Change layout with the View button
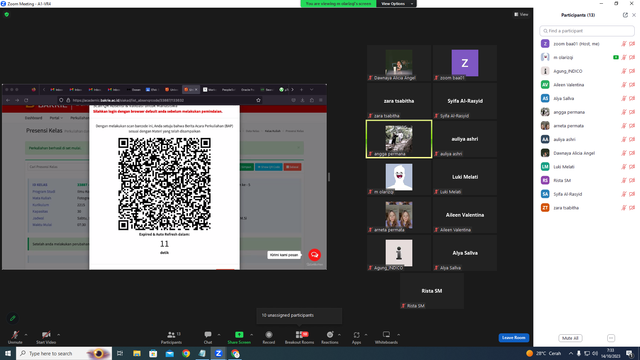640x360 pixels. pos(521,14)
